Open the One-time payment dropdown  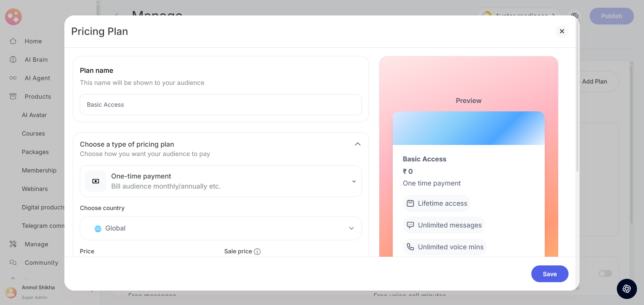pyautogui.click(x=221, y=181)
